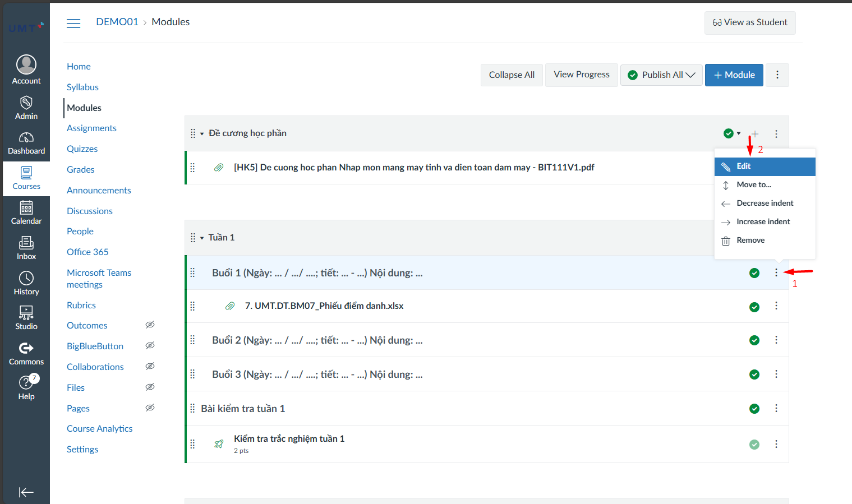Open the Publish All dropdown

pyautogui.click(x=661, y=75)
